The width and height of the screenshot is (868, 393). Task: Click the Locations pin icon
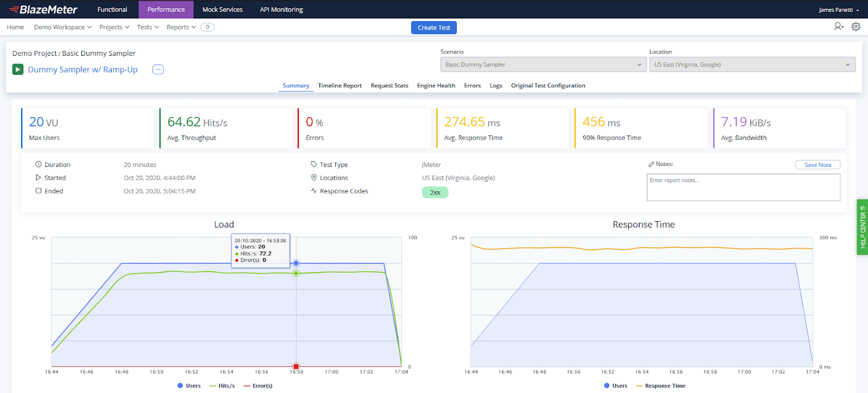tap(314, 177)
